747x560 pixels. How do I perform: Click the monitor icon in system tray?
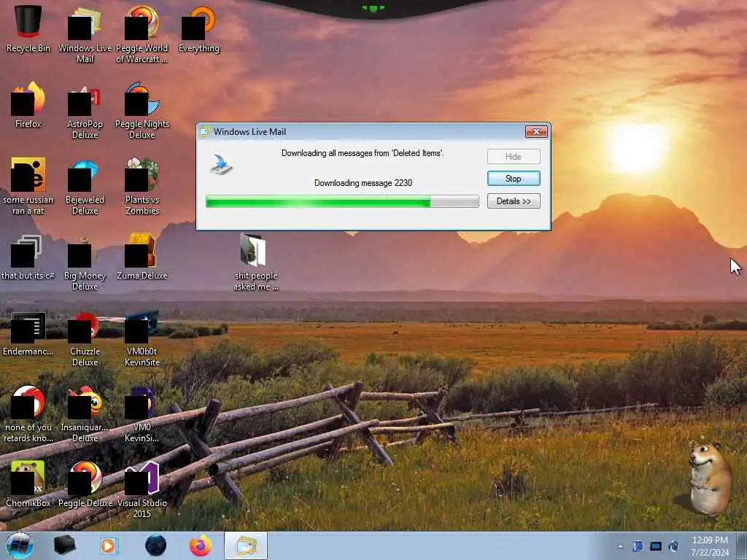coord(656,546)
